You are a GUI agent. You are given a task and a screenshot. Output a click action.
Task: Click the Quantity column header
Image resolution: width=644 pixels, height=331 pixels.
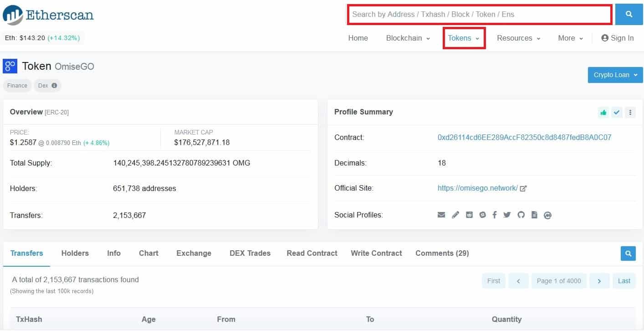coord(506,319)
